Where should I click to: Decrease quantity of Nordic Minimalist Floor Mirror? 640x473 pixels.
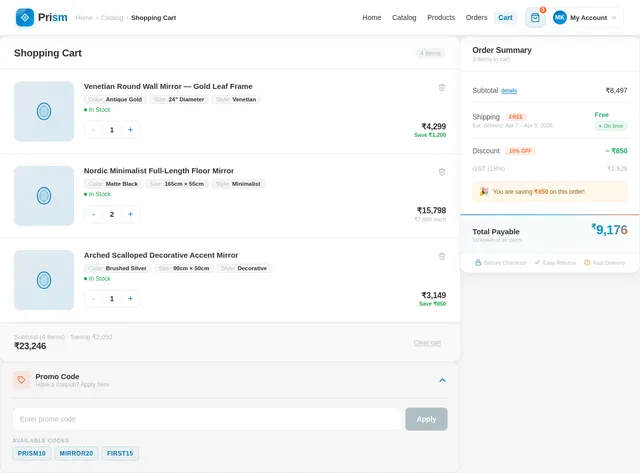click(94, 214)
